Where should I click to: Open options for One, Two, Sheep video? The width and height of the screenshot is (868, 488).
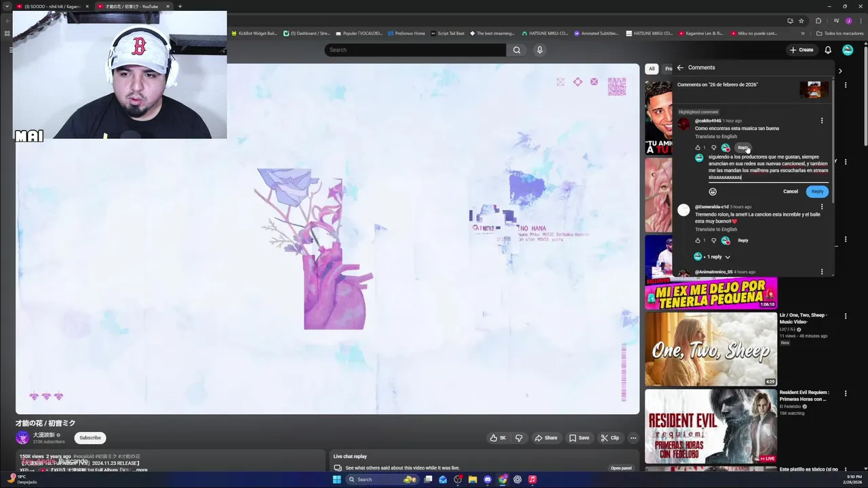(x=846, y=316)
